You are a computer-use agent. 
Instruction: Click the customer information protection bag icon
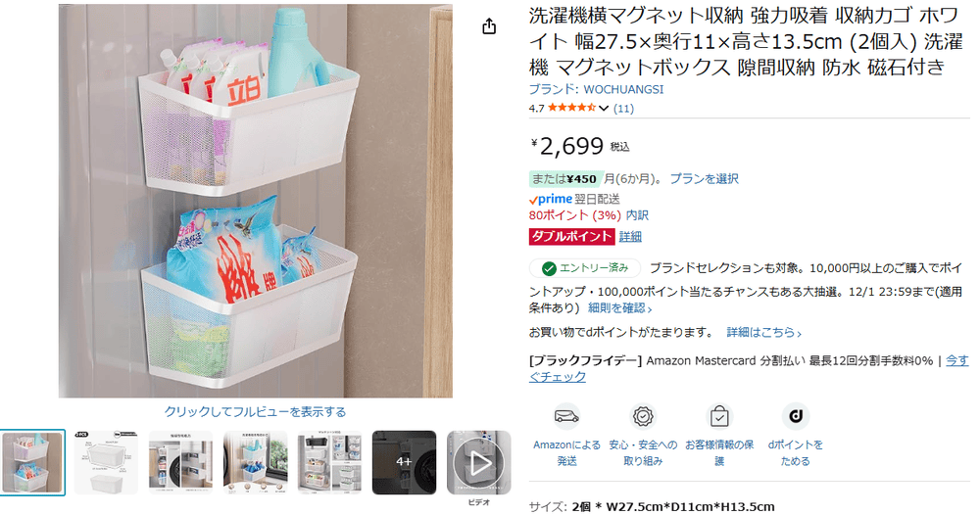pyautogui.click(x=719, y=416)
